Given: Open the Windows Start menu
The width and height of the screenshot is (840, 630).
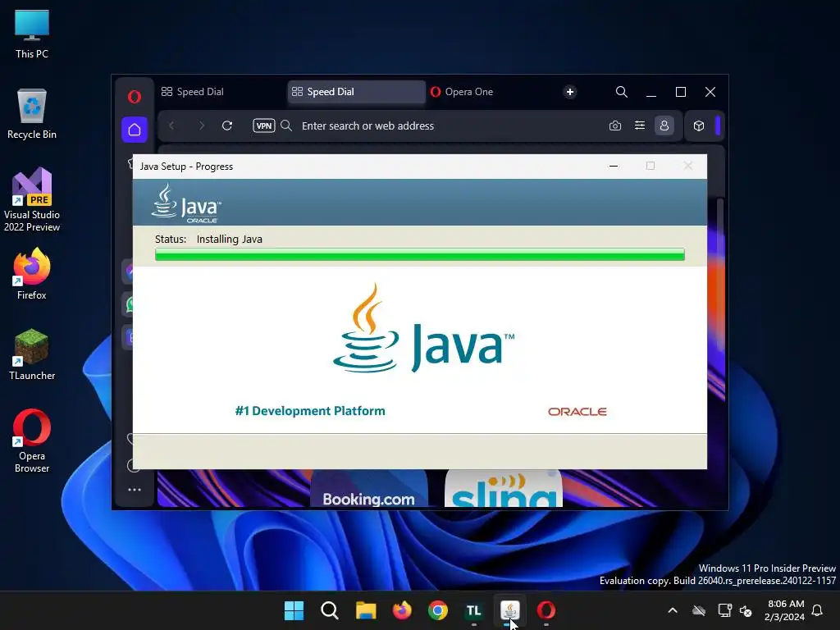Looking at the screenshot, I should point(294,610).
